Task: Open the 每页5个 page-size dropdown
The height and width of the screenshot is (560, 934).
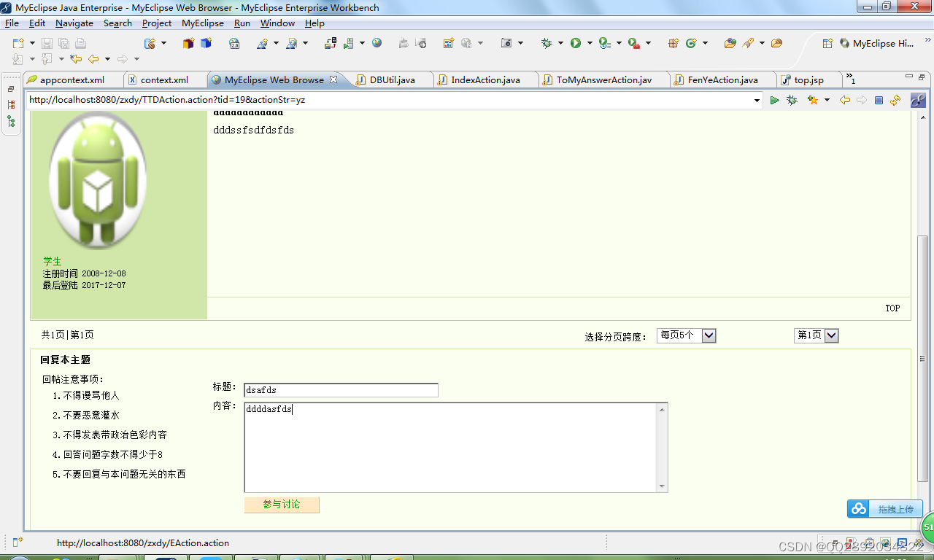Action: tap(709, 335)
